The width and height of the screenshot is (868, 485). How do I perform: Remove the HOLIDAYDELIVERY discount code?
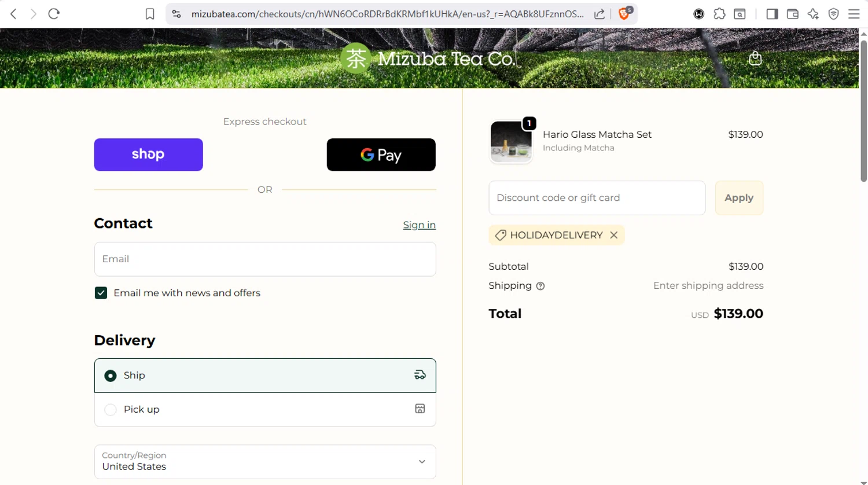[x=614, y=235]
